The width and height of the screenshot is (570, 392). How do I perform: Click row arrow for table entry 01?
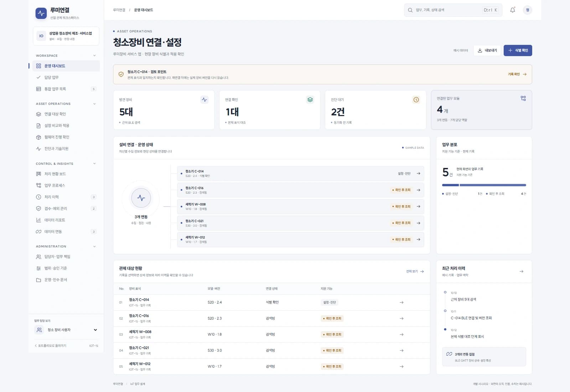click(401, 302)
